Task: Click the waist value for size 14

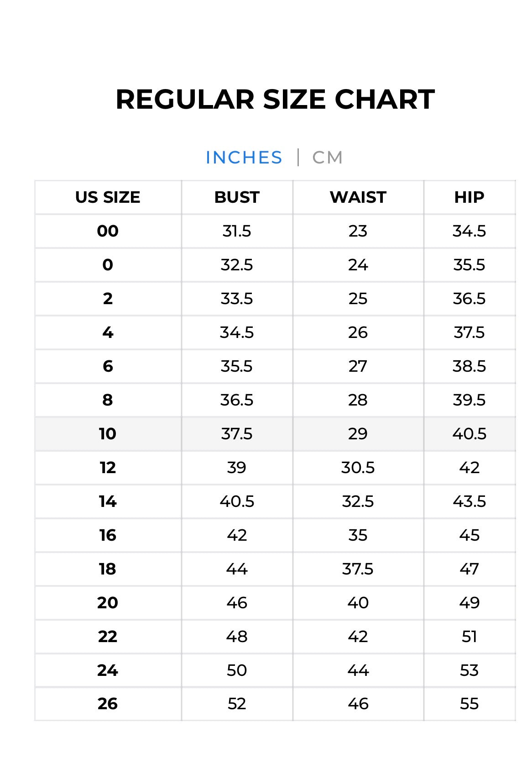Action: (358, 501)
